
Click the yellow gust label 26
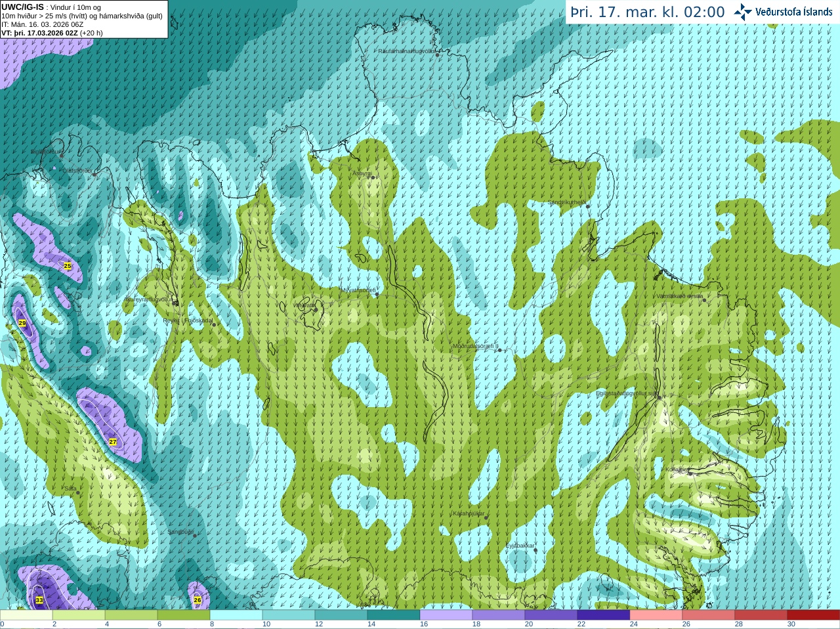(x=198, y=600)
